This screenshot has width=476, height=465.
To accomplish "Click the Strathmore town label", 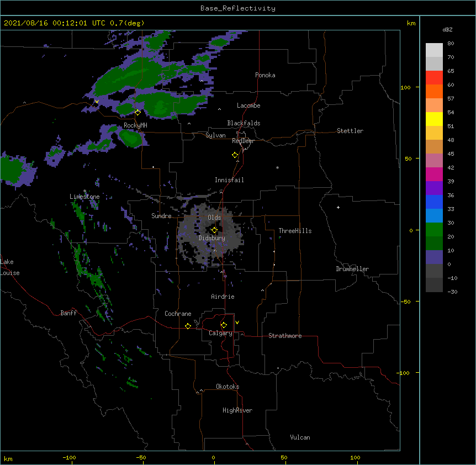I will [285, 336].
